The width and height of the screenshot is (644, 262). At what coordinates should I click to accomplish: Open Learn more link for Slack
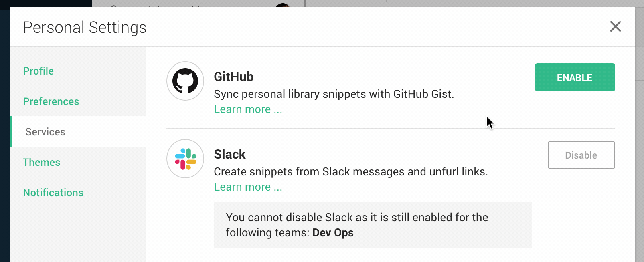pyautogui.click(x=247, y=187)
